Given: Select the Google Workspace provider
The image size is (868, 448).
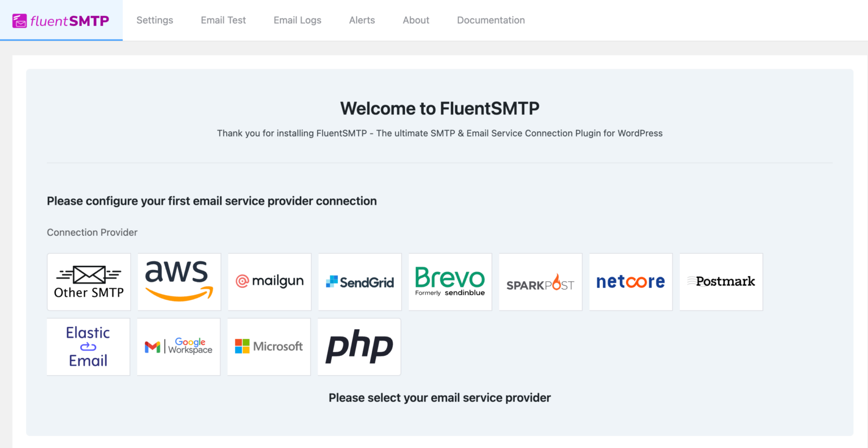Looking at the screenshot, I should 178,346.
